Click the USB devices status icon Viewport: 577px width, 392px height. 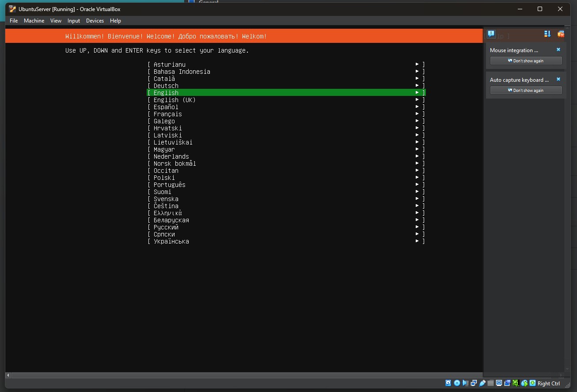(x=482, y=383)
